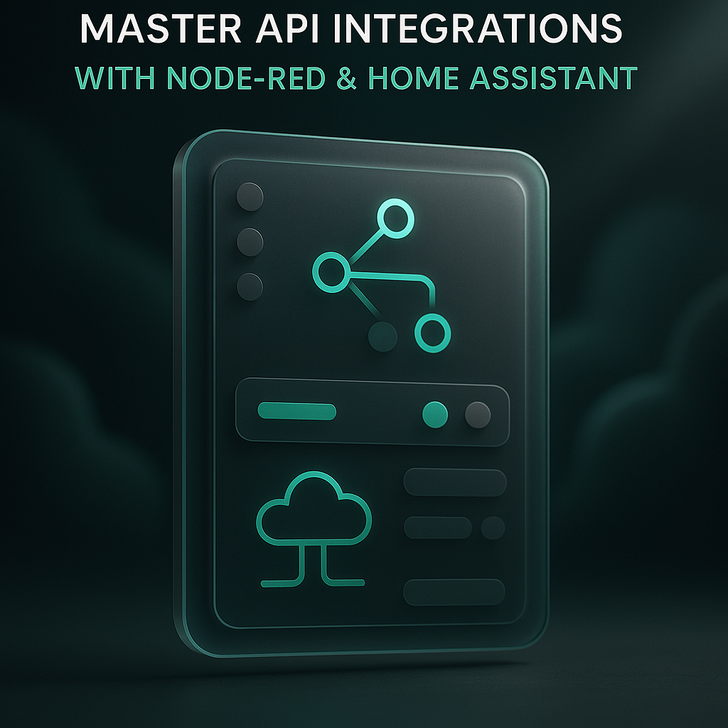Click the "WITH NODE-RED & HOME ASSISTANT" subtitle
Screen dimensions: 728x728
click(x=356, y=78)
